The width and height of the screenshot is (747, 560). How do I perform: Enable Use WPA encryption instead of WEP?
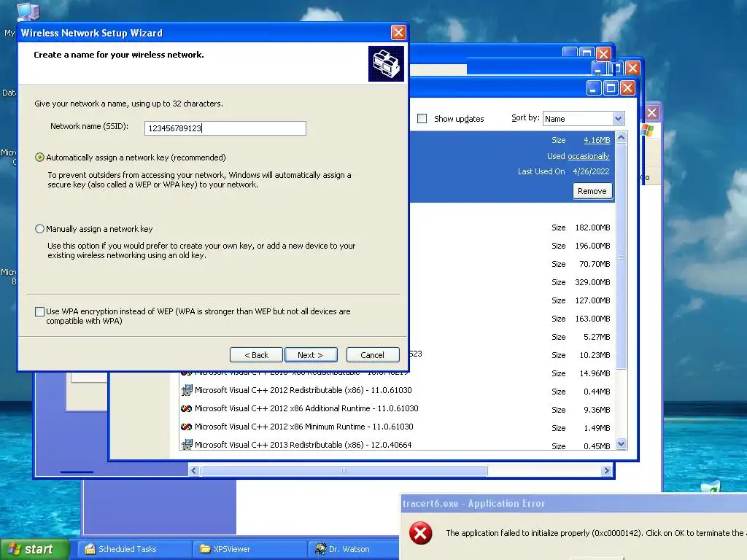click(39, 311)
